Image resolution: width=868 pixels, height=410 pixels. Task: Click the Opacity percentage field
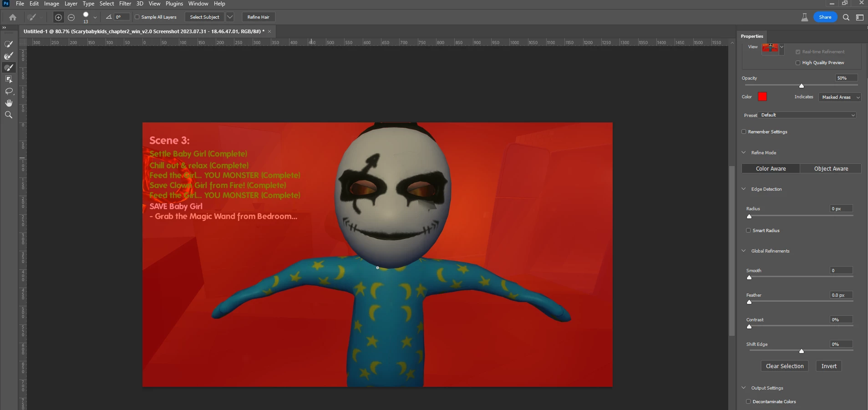[846, 78]
